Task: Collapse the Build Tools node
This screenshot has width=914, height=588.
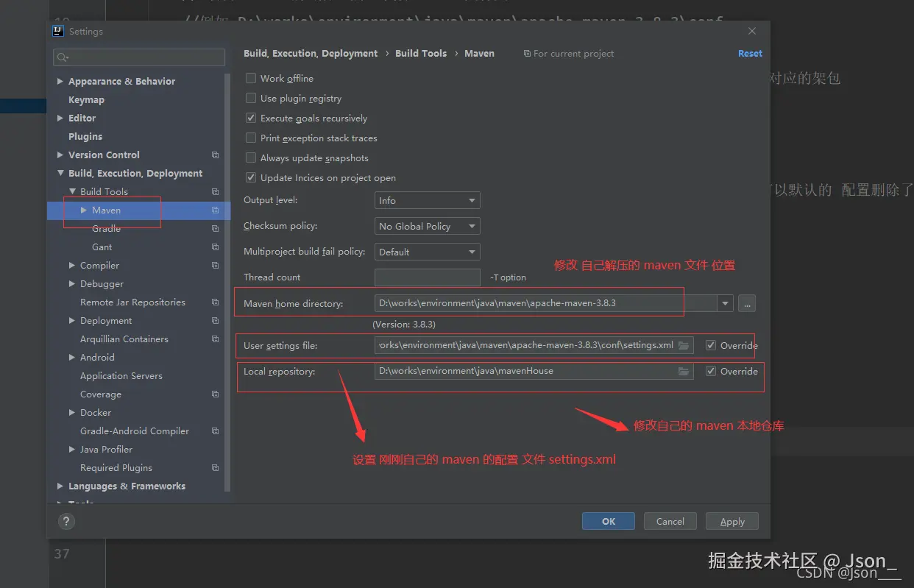Action: point(72,191)
